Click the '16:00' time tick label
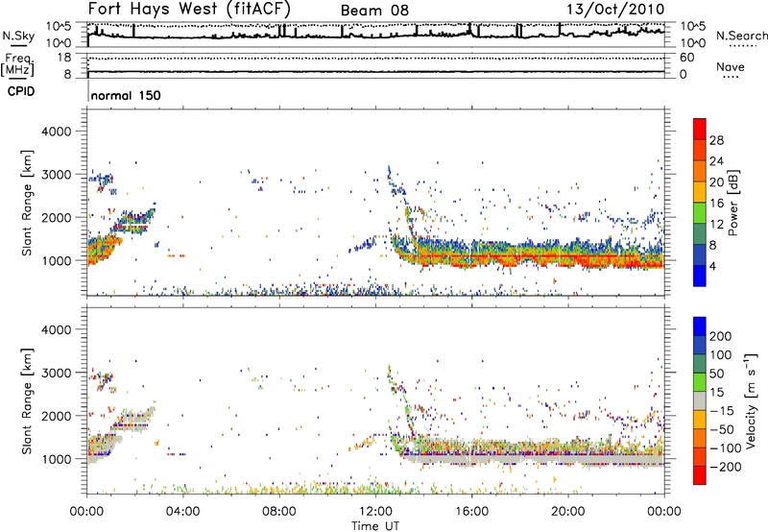This screenshot has width=768, height=532. coord(471,512)
